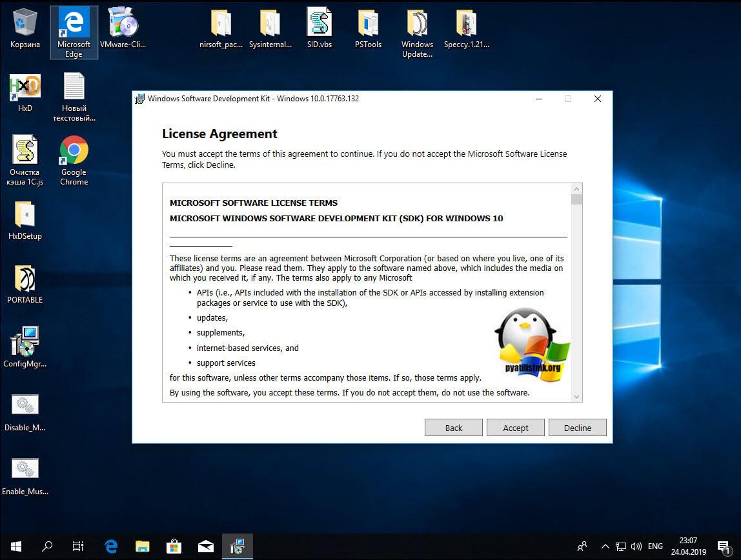The width and height of the screenshot is (741, 560).
Task: Accept the license agreement
Action: [x=516, y=428]
